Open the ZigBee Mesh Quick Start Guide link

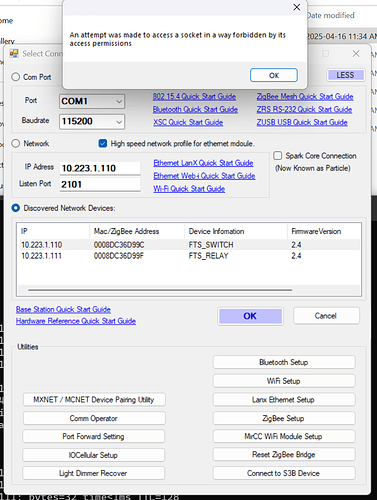pos(305,97)
